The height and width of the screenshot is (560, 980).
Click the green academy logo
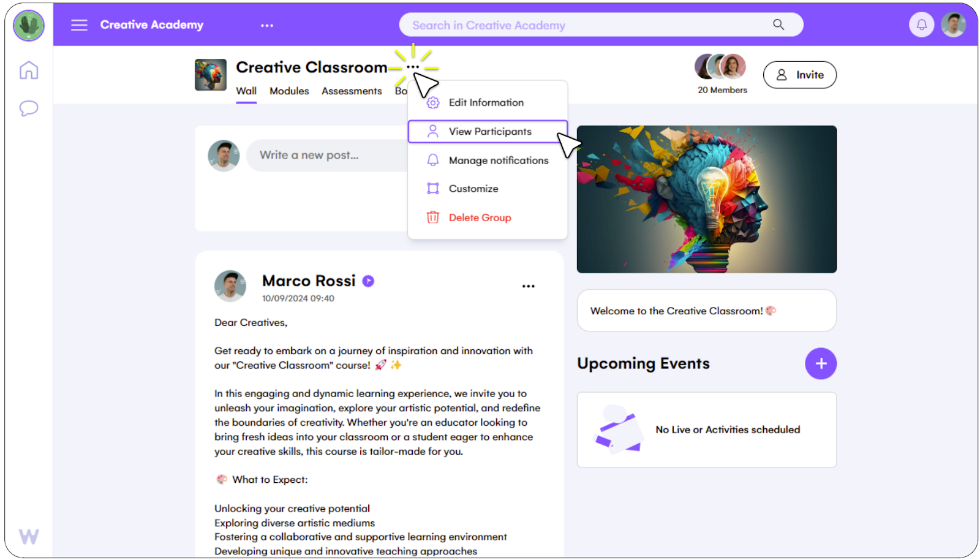[x=28, y=26]
